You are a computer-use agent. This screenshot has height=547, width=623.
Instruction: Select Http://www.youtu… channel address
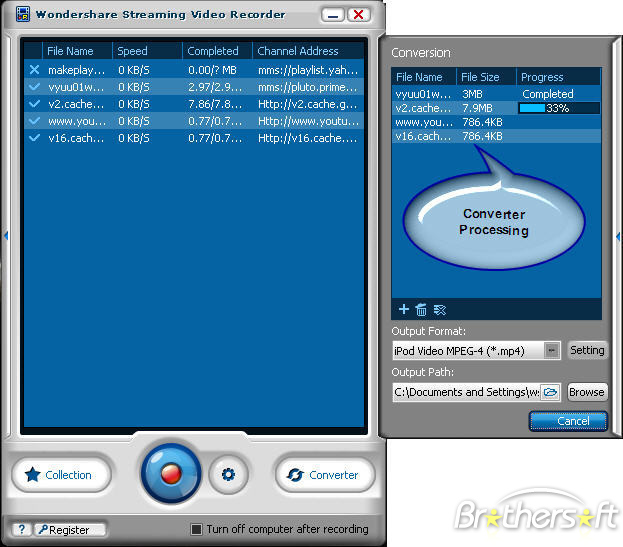308,121
